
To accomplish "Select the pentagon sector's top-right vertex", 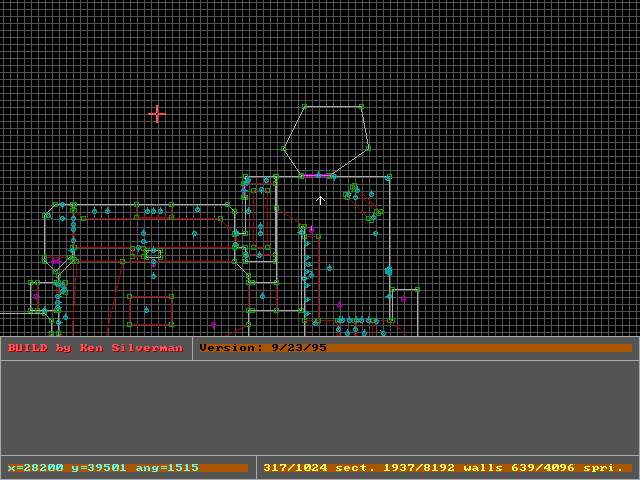I will click(x=361, y=107).
